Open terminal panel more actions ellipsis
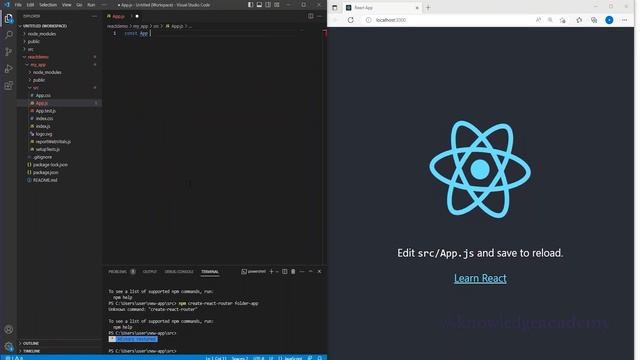Image resolution: width=640 pixels, height=360 pixels. 302,271
